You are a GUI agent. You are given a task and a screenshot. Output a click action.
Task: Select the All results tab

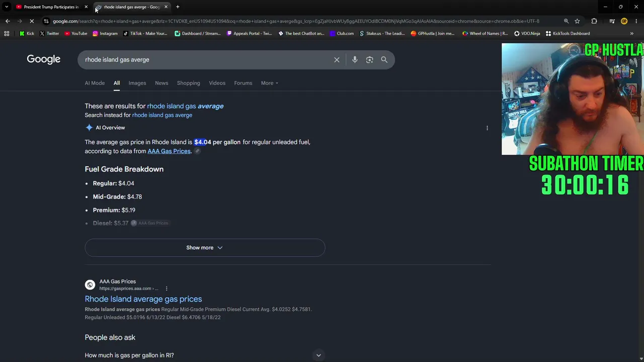coord(117,83)
